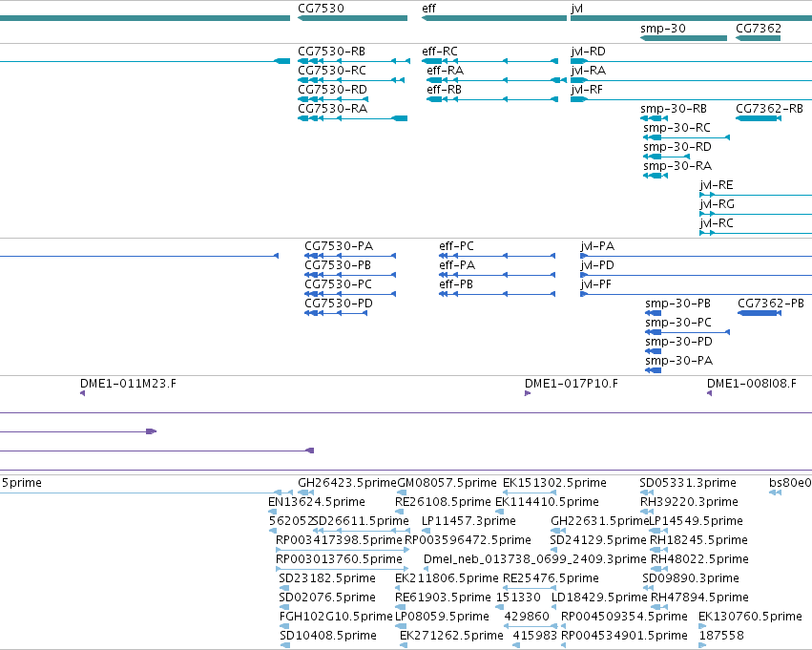
Task: Open the jvl-RF transcript label
Action: pos(587,90)
